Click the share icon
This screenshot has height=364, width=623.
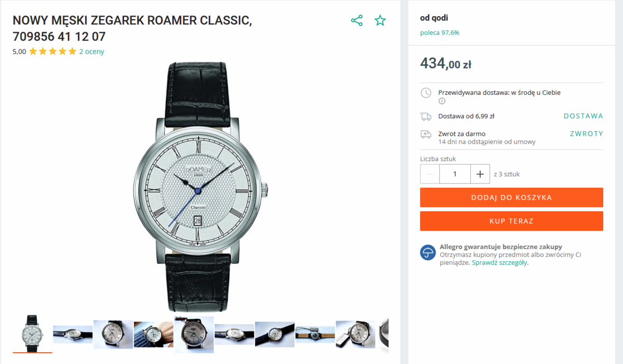tap(357, 21)
